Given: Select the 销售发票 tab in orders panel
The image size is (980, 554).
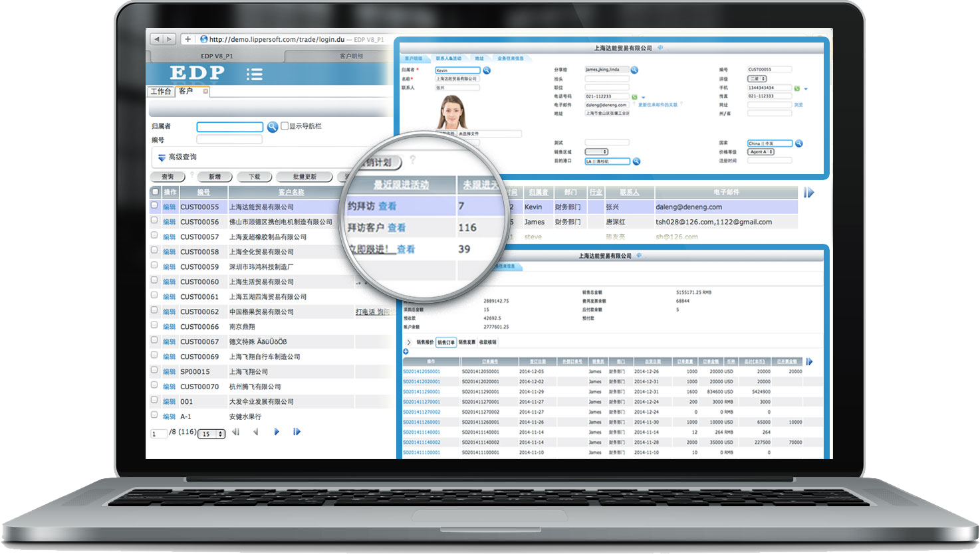Looking at the screenshot, I should (467, 342).
